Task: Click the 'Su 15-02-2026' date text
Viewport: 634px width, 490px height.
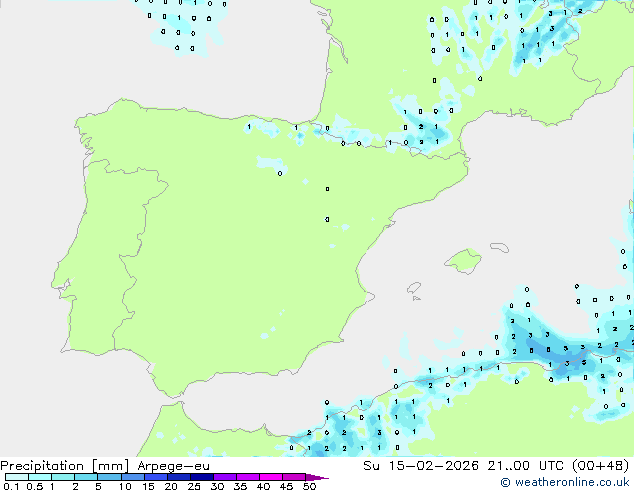Action: (x=421, y=466)
